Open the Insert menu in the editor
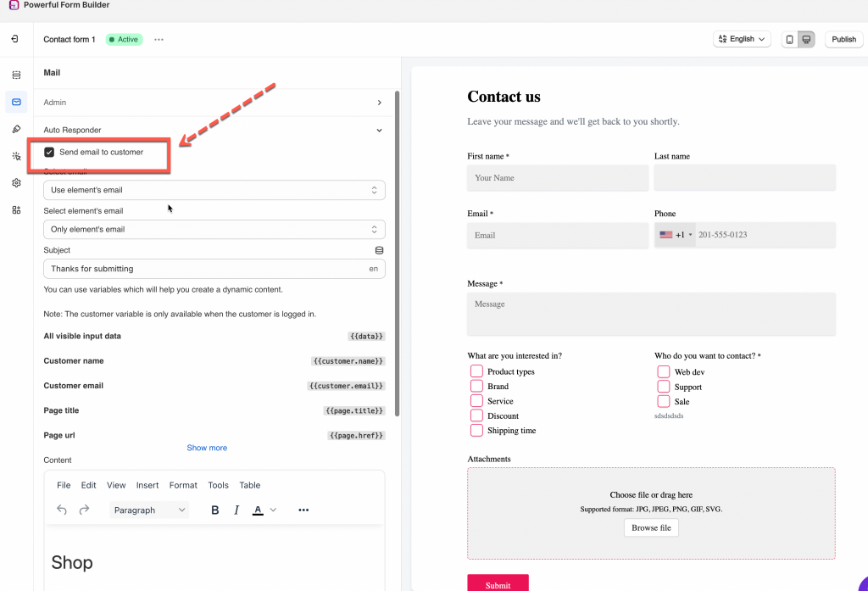 coord(147,485)
